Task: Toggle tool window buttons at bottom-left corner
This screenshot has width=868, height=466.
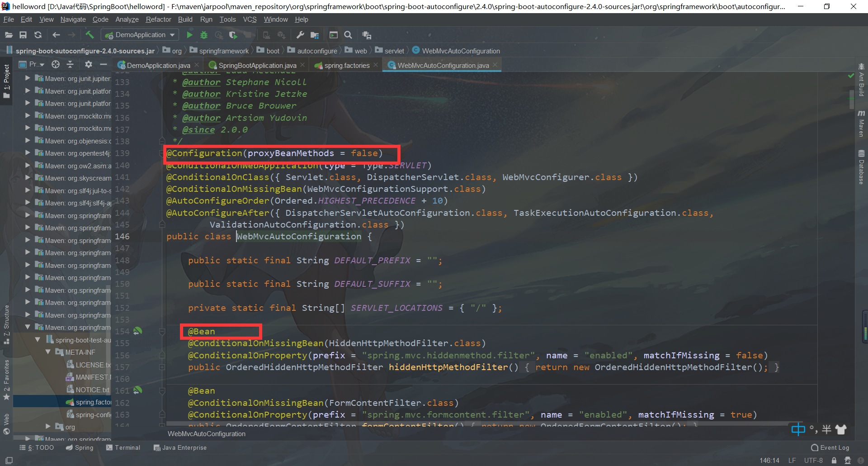Action: (x=9, y=460)
